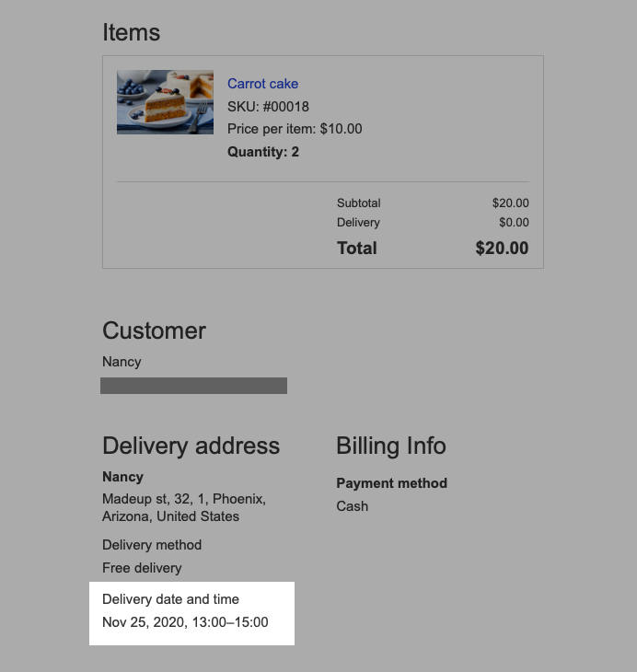Click customer name Nancy under Customer
The width and height of the screenshot is (637, 672).
pos(122,362)
